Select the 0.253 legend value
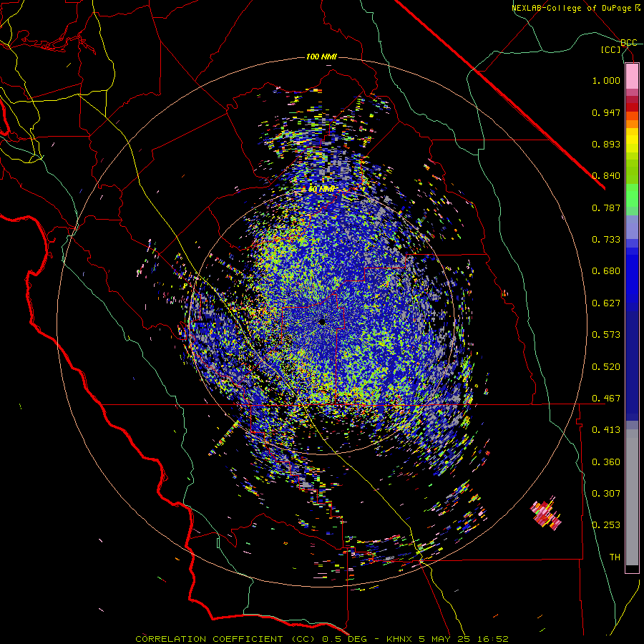Image resolution: width=644 pixels, height=644 pixels. [606, 525]
